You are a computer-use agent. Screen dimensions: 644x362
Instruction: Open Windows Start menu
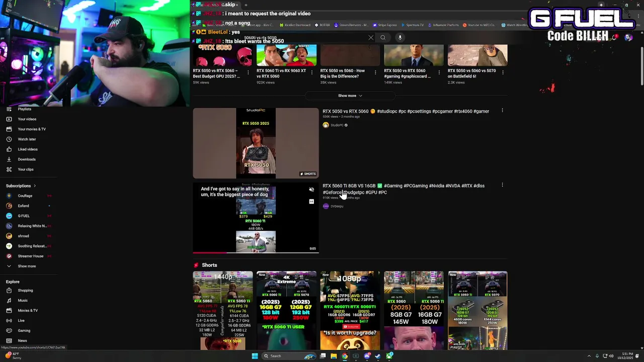255,356
